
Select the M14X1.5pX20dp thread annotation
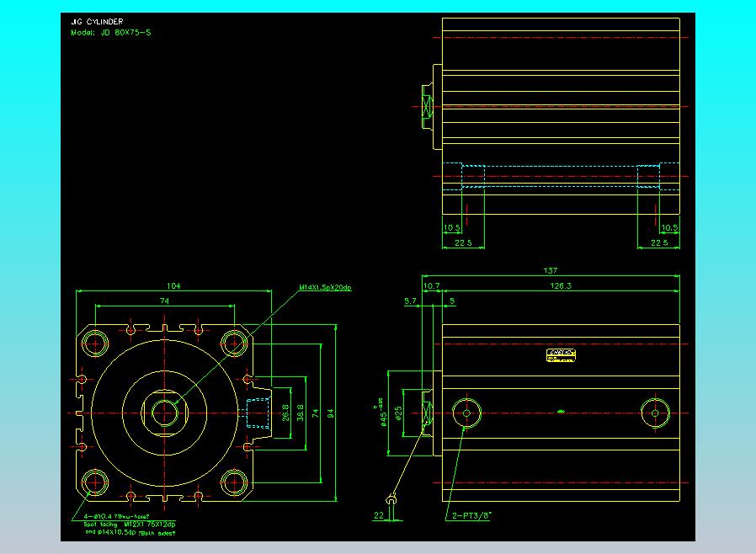325,288
